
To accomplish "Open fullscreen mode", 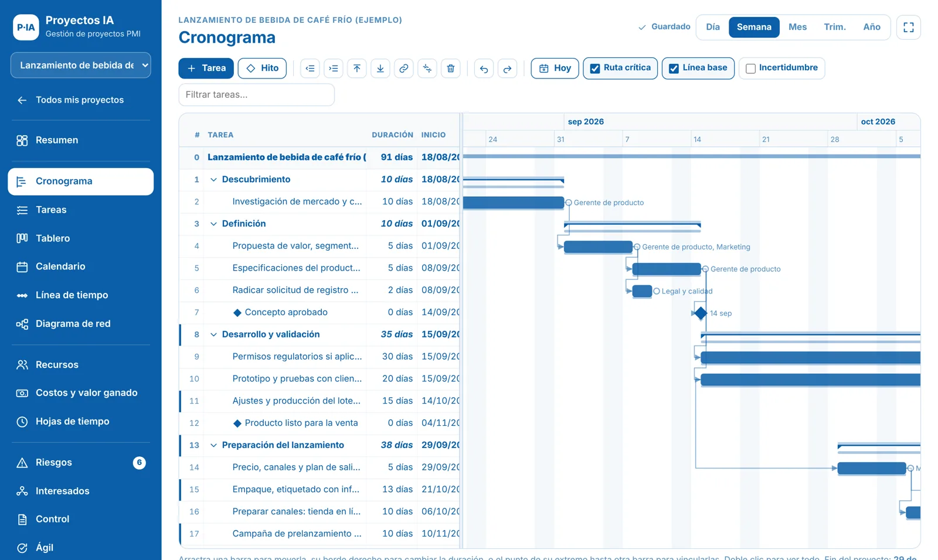I will point(909,28).
